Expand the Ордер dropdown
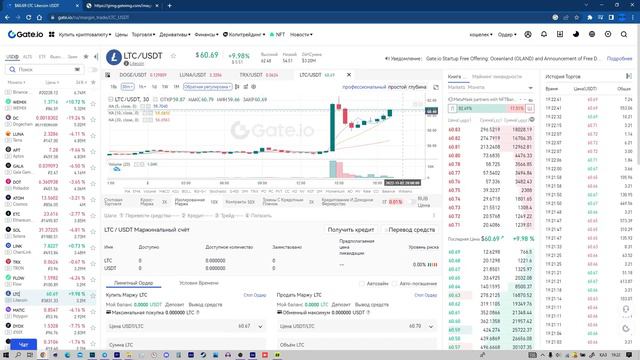The image size is (640, 360). point(507,35)
